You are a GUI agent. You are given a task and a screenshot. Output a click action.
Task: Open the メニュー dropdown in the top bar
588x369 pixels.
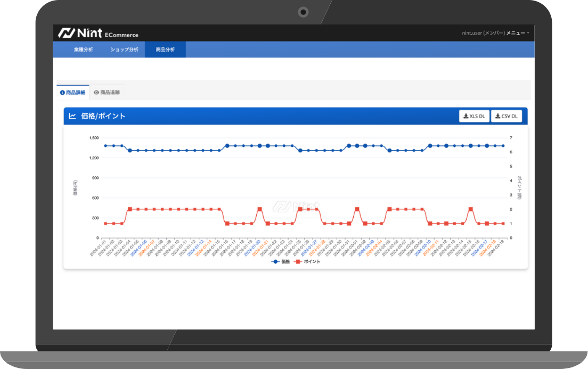[x=517, y=33]
